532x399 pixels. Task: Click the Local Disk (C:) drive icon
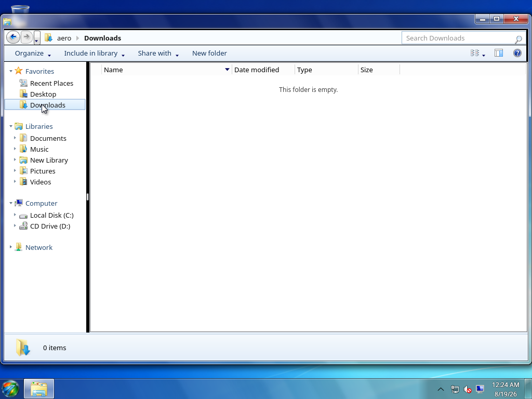pos(23,216)
